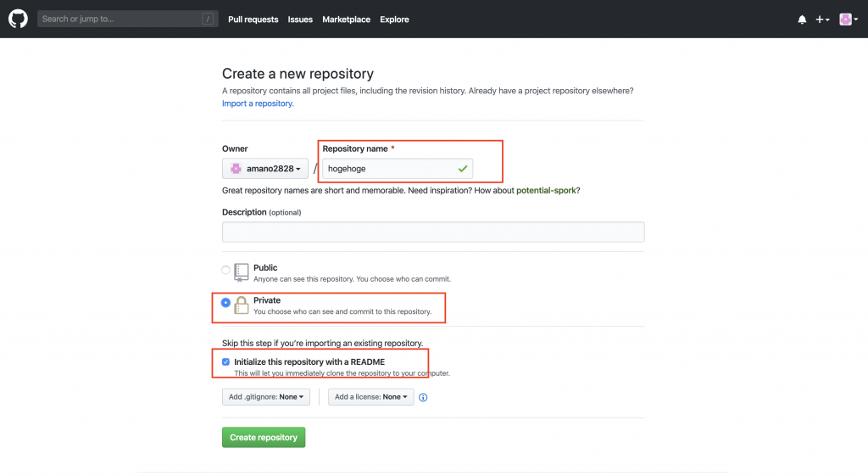Viewport: 868px width, 476px height.
Task: Select the Private radio button
Action: [x=225, y=303]
